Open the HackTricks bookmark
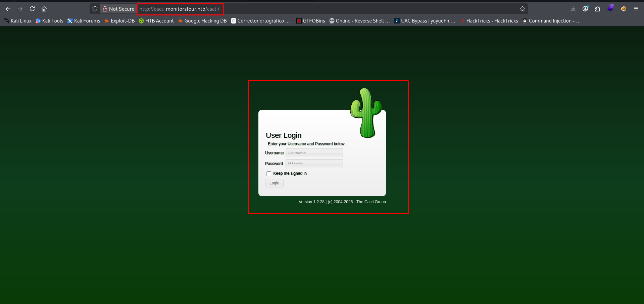The width and height of the screenshot is (644, 304). click(x=489, y=21)
